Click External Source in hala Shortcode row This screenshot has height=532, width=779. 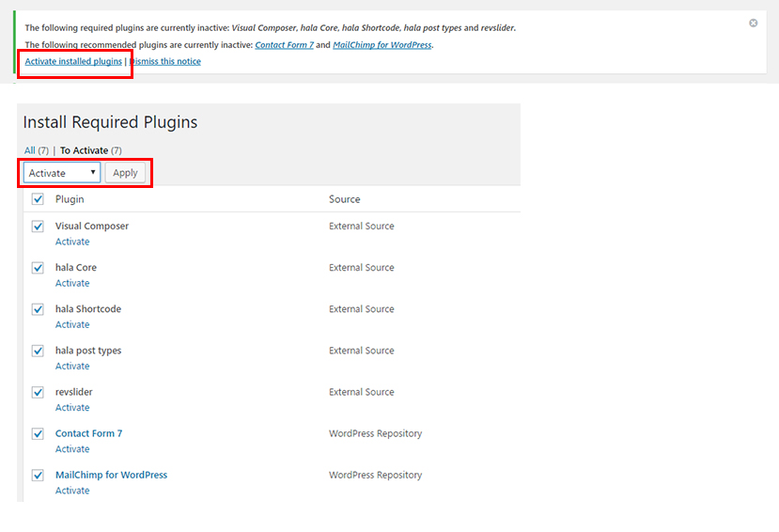coord(361,309)
